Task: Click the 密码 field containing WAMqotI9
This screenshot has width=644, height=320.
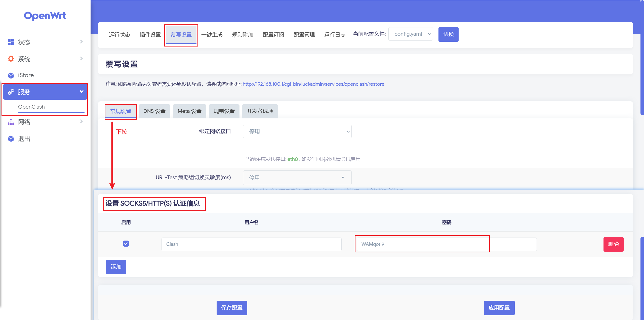Action: click(x=447, y=244)
